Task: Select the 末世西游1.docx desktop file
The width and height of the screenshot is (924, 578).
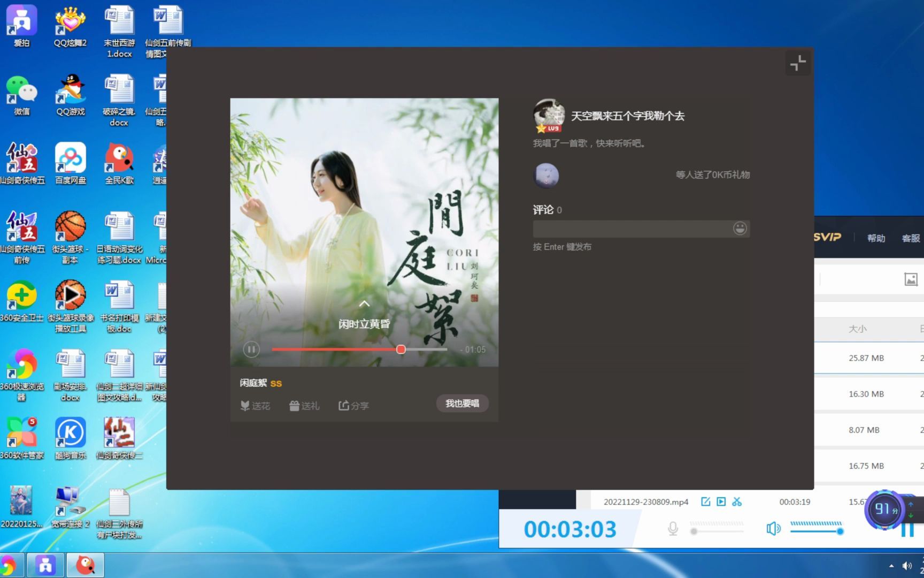Action: click(119, 31)
